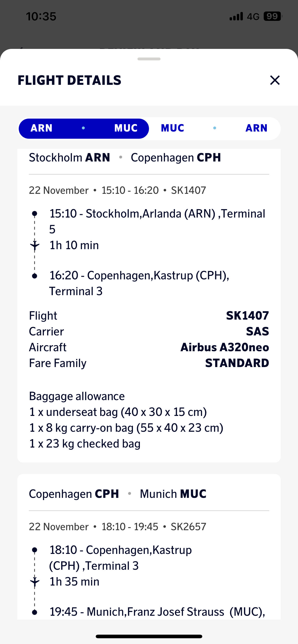Close the Flight Details sheet
The height and width of the screenshot is (644, 298).
coord(275,80)
